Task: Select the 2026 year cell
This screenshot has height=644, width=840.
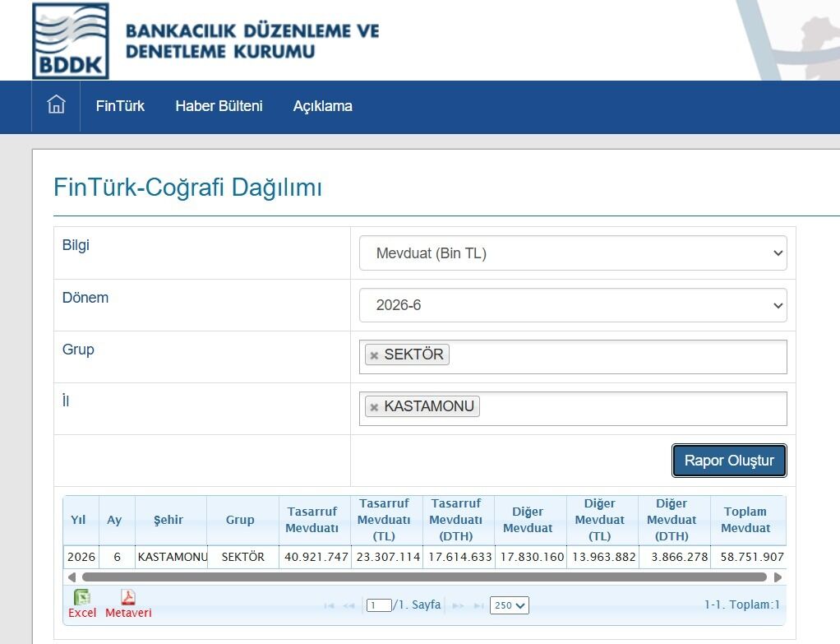Action: pos(81,557)
